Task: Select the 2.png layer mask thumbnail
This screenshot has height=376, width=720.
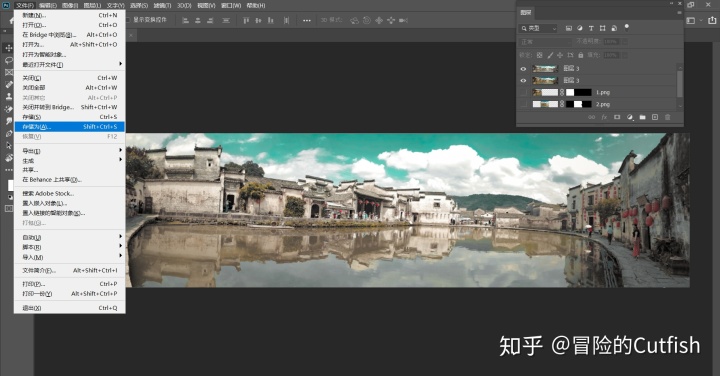Action: point(579,104)
